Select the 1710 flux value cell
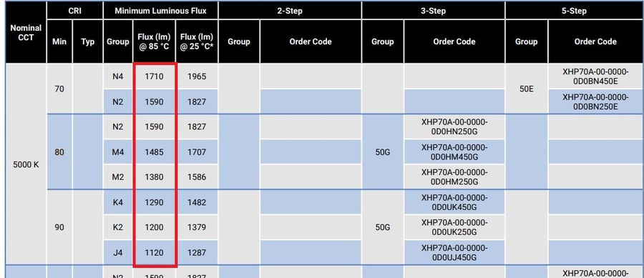This screenshot has width=644, height=278. 154,76
